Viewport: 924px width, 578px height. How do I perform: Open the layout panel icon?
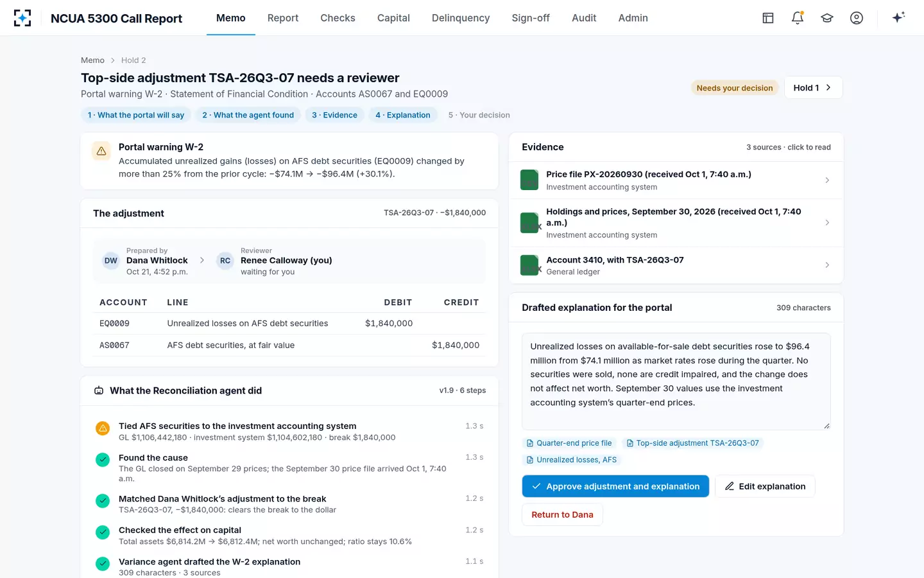[768, 18]
